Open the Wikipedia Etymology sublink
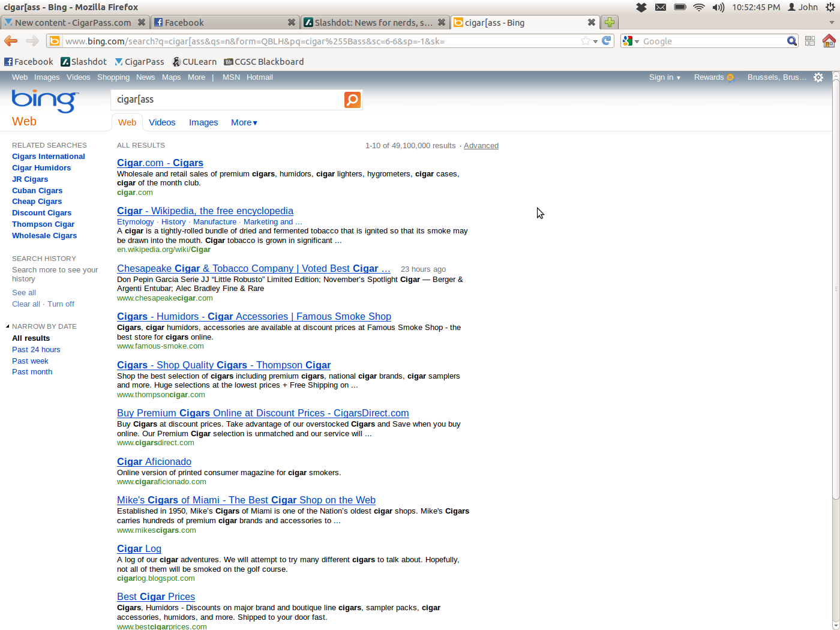Viewport: 840px width, 630px height. [135, 222]
